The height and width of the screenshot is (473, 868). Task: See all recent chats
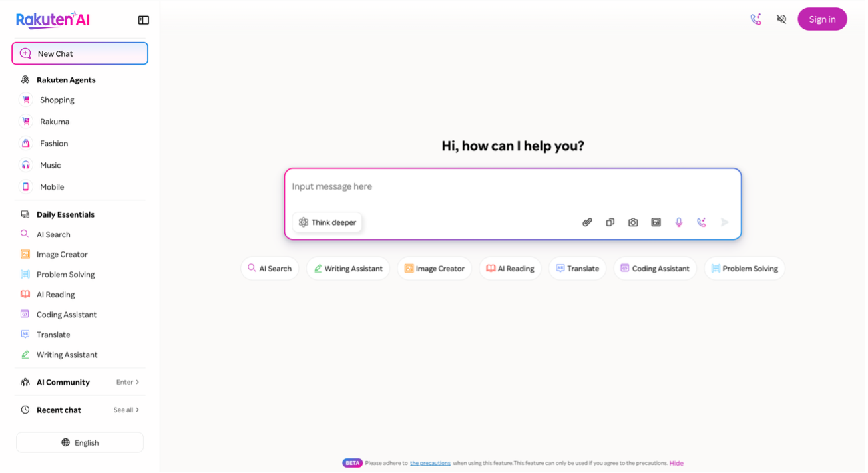point(126,410)
